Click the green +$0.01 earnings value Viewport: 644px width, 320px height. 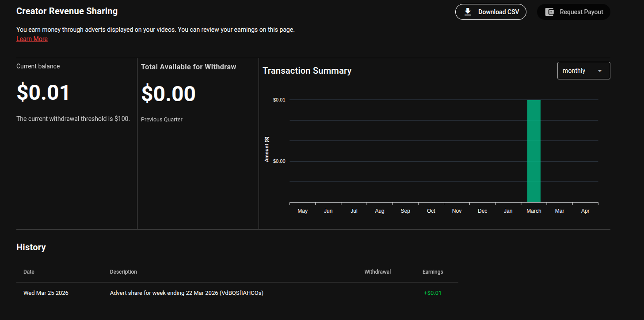point(432,293)
